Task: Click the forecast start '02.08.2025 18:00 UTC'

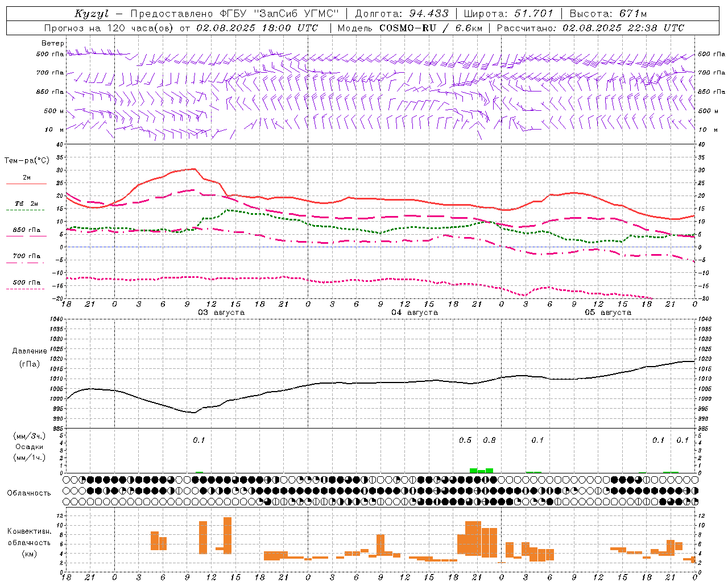Action: click(257, 28)
